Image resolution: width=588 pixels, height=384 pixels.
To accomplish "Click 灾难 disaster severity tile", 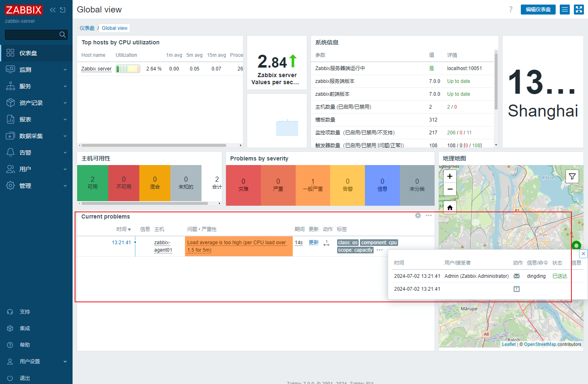I will pos(243,185).
